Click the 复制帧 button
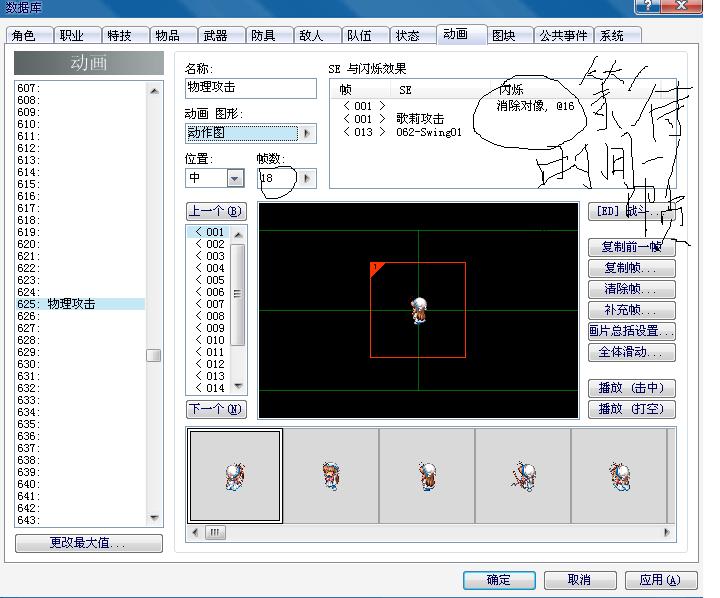The height and width of the screenshot is (598, 720). click(631, 268)
